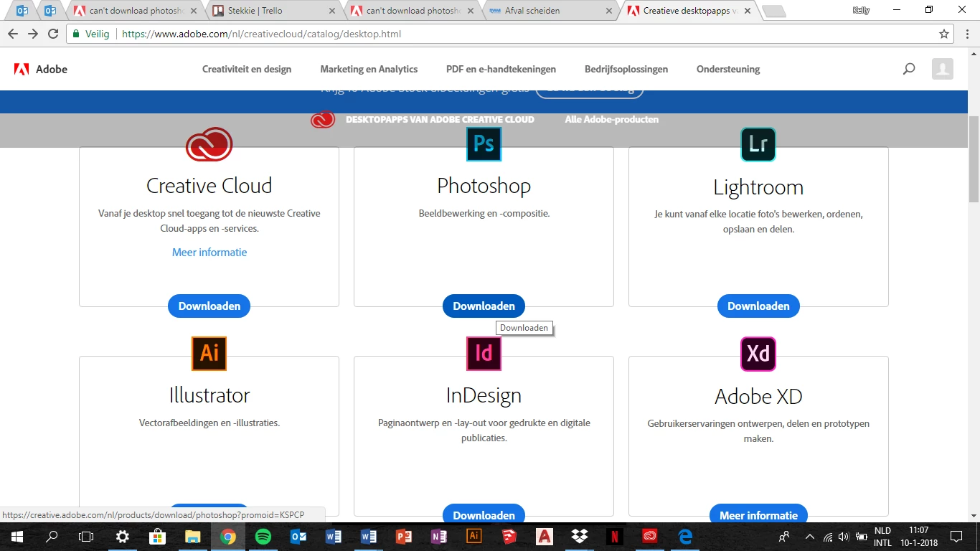Viewport: 980px width, 551px height.
Task: Open Adobe Acrobat from the taskbar
Action: [545, 537]
